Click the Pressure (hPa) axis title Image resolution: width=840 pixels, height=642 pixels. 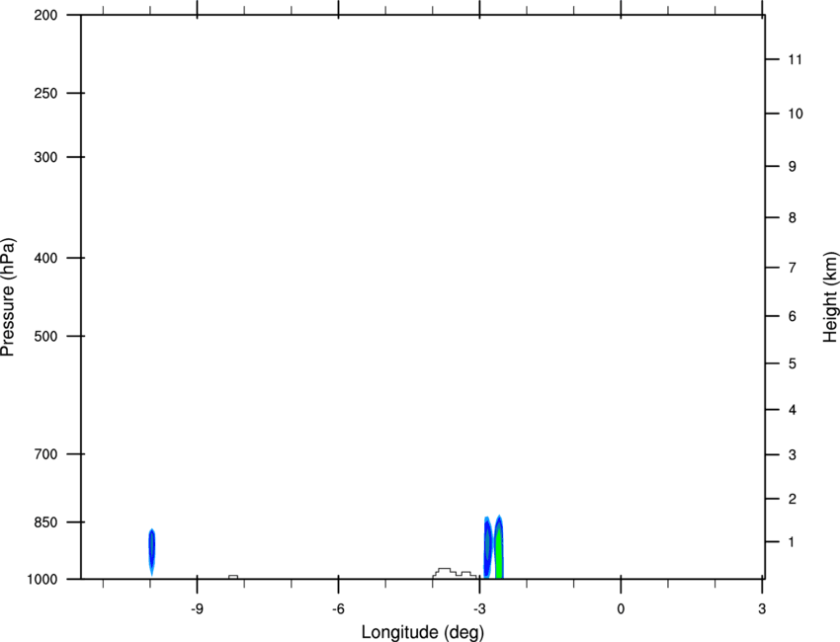click(x=8, y=297)
